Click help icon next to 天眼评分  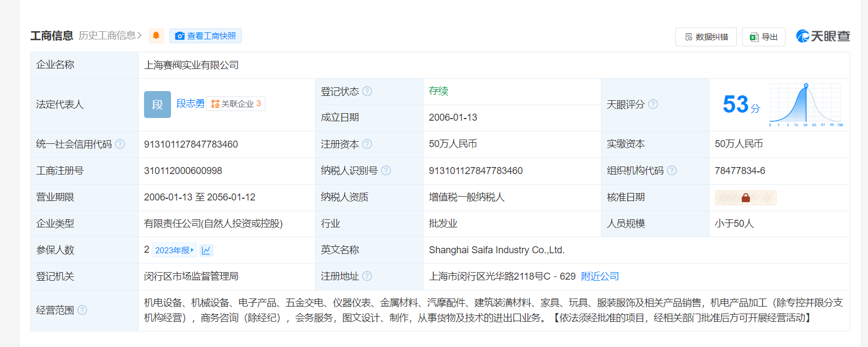653,104
